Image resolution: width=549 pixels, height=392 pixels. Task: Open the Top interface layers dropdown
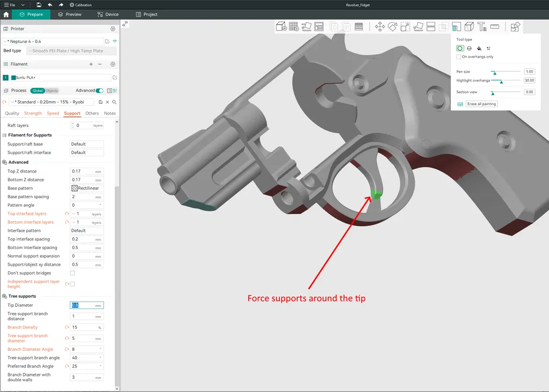coord(87,214)
